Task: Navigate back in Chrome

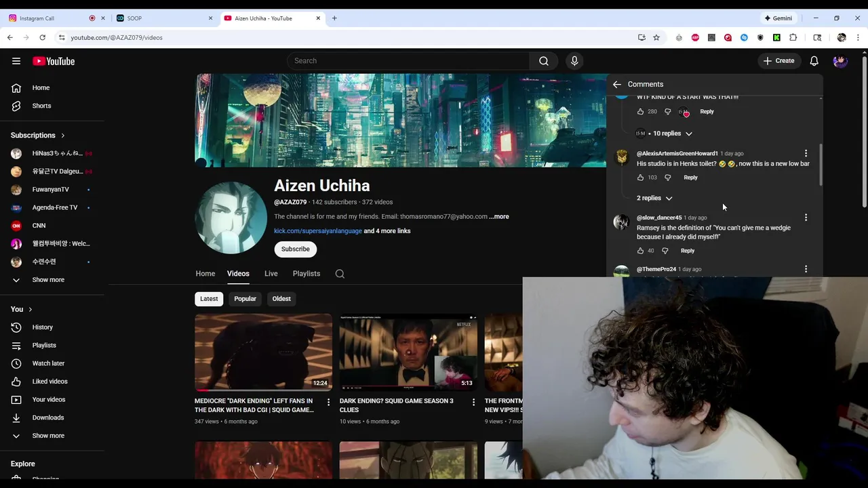Action: (x=10, y=37)
